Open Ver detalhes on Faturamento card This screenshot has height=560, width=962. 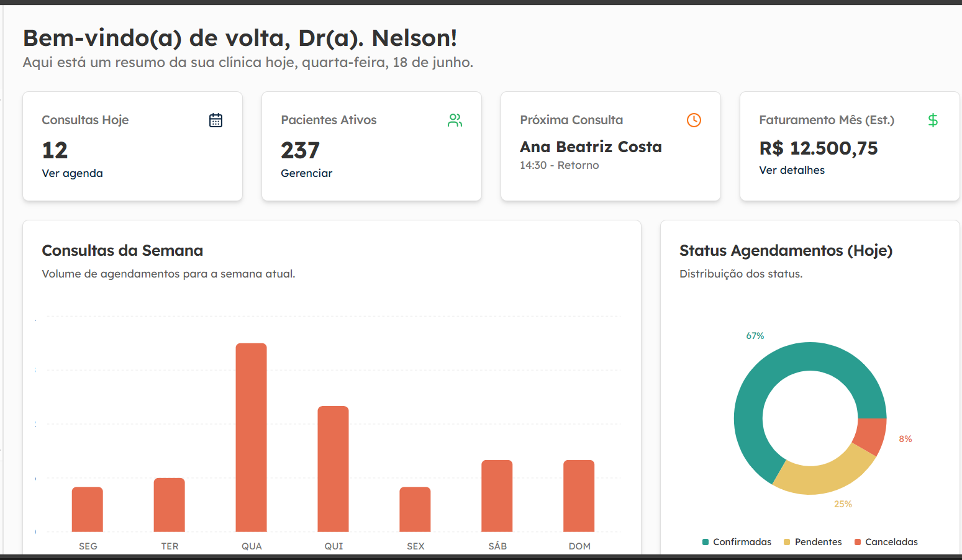point(791,169)
